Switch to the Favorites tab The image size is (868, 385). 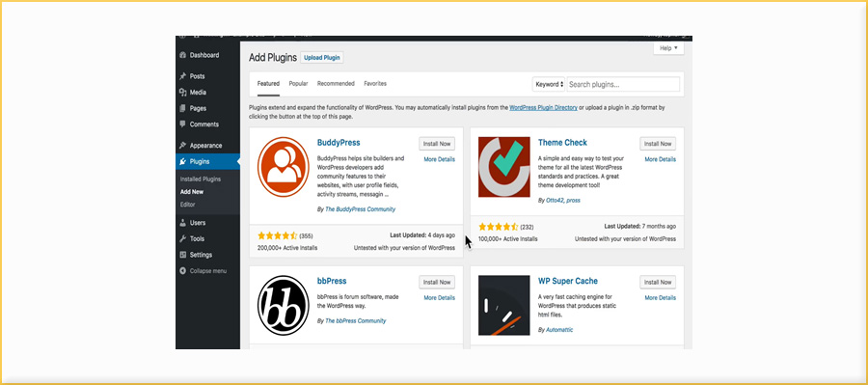(375, 84)
